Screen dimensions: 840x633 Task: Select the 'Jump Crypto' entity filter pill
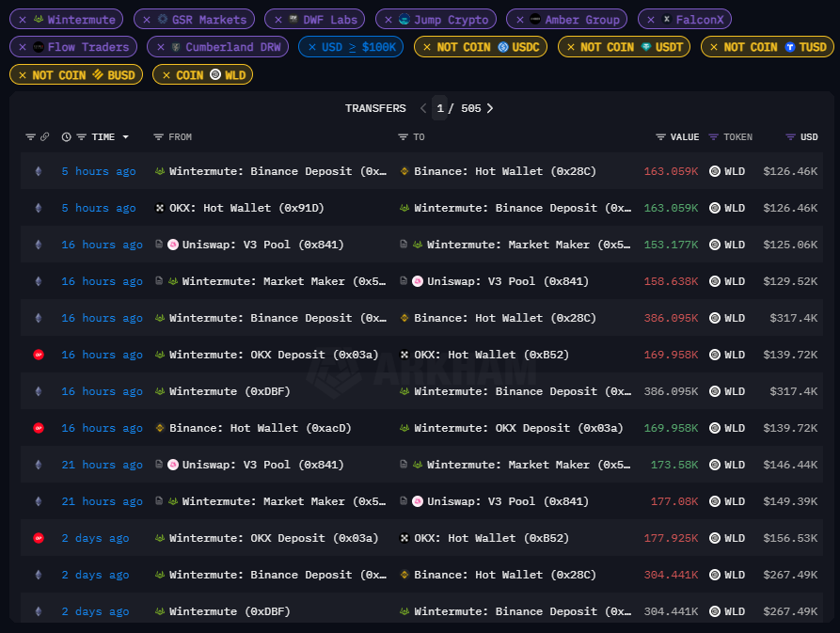tap(433, 19)
